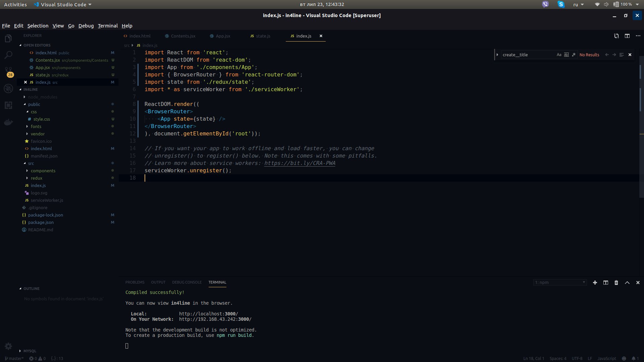Click the Manage gear icon
Screen dimensions: 644x362
(8, 346)
